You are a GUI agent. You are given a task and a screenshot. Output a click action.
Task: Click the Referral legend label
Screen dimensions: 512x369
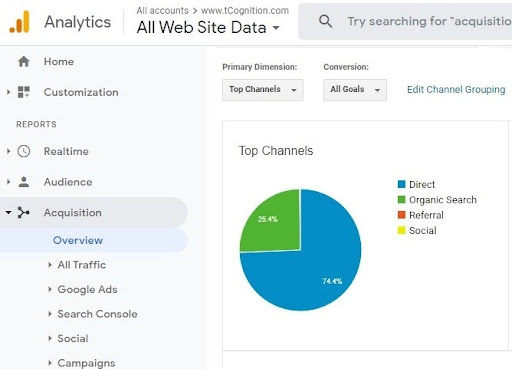pyautogui.click(x=426, y=215)
